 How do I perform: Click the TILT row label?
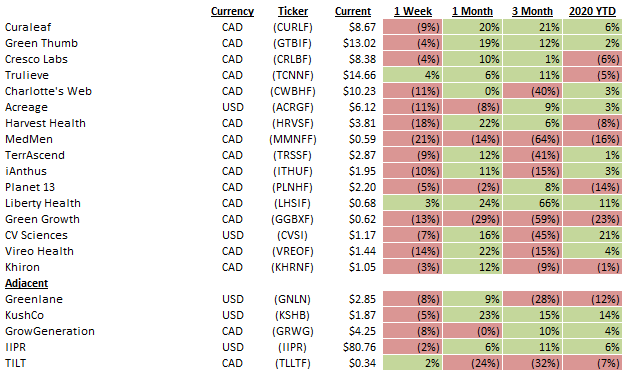point(15,363)
